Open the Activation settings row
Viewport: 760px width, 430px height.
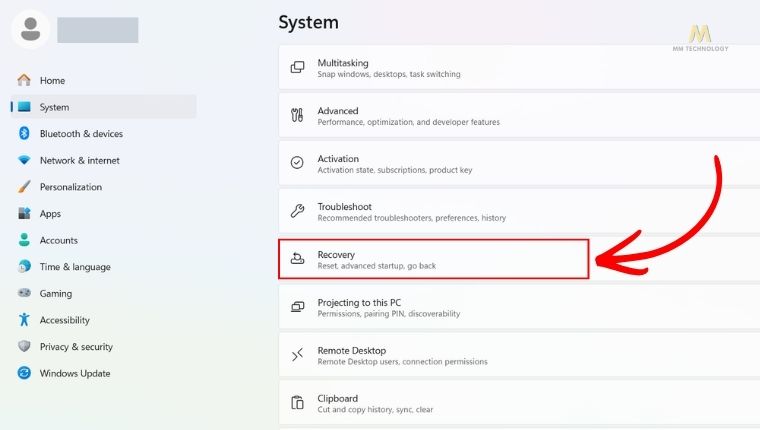[519, 163]
